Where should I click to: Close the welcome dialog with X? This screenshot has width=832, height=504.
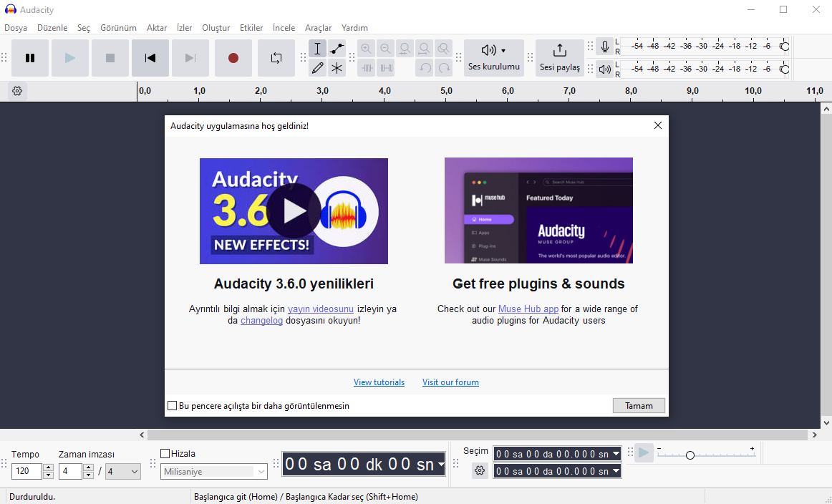click(658, 125)
